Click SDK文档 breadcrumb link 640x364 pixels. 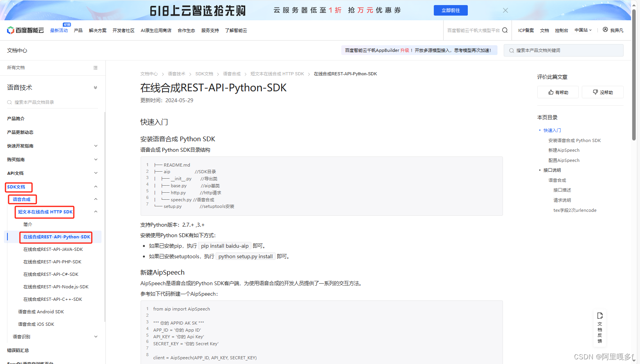204,74
